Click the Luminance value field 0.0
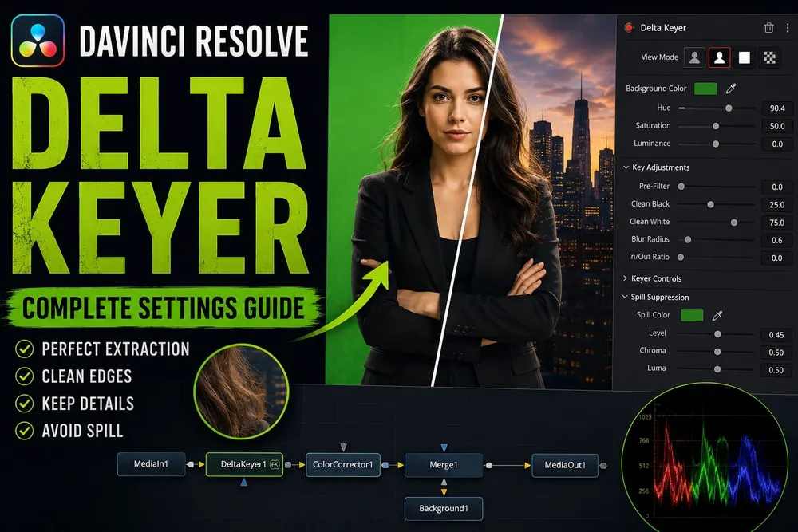798x532 pixels. [777, 144]
